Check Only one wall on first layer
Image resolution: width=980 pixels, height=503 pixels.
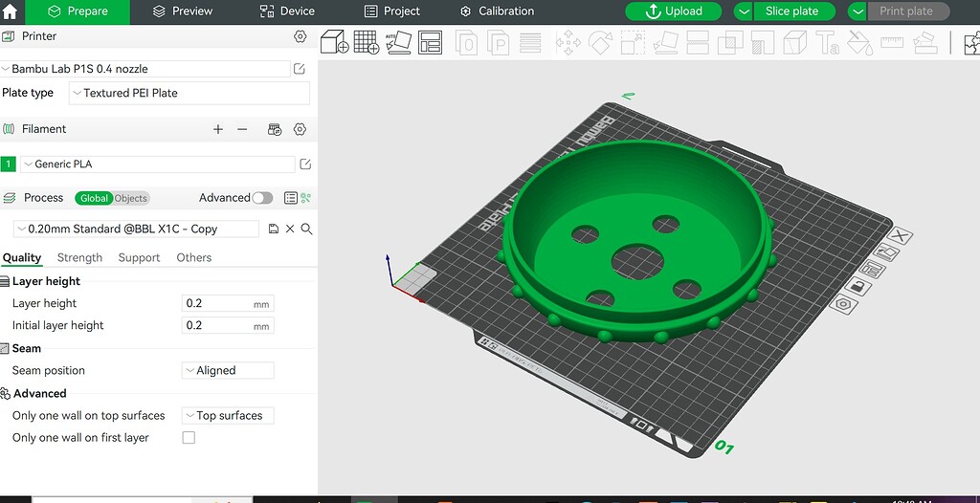tap(189, 437)
